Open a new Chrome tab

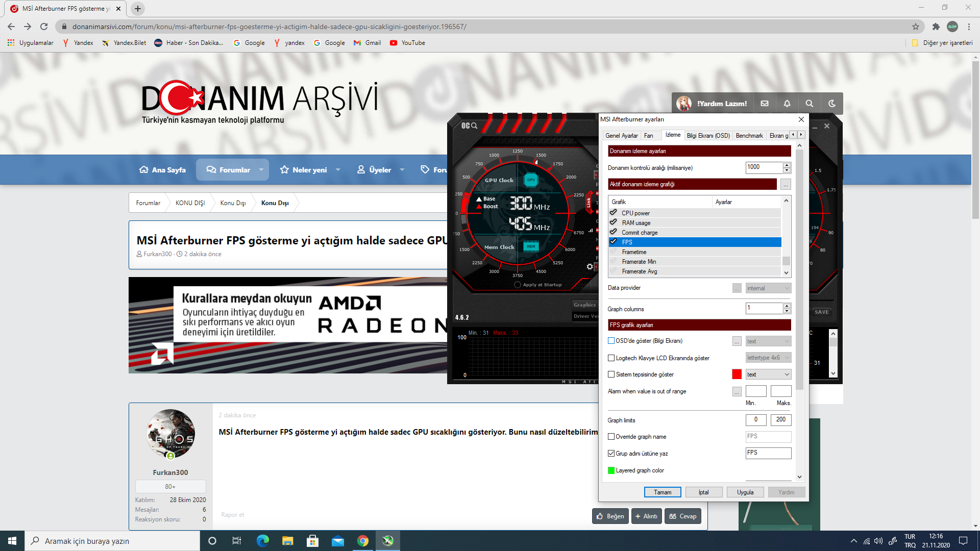point(138,9)
